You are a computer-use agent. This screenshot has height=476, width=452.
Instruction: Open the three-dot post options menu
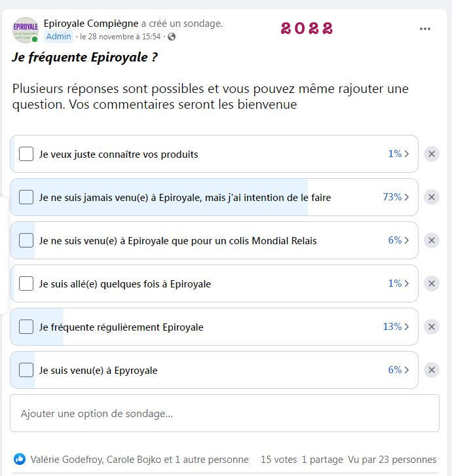tap(425, 29)
